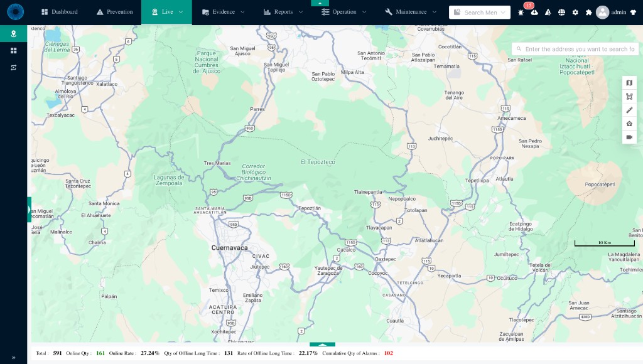Select the map location sidebar icon
Image resolution: width=643 pixels, height=364 pixels.
pos(14,34)
